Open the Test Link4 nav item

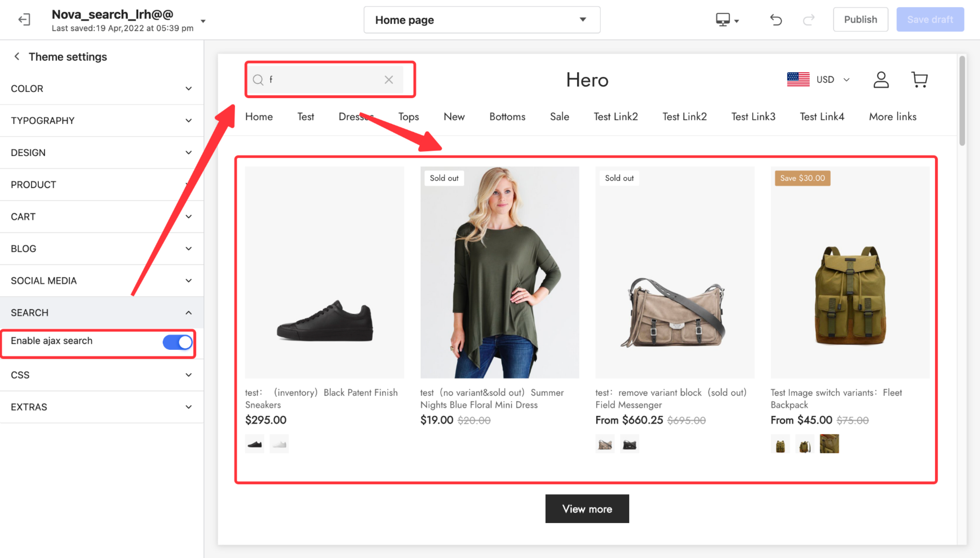pyautogui.click(x=822, y=117)
